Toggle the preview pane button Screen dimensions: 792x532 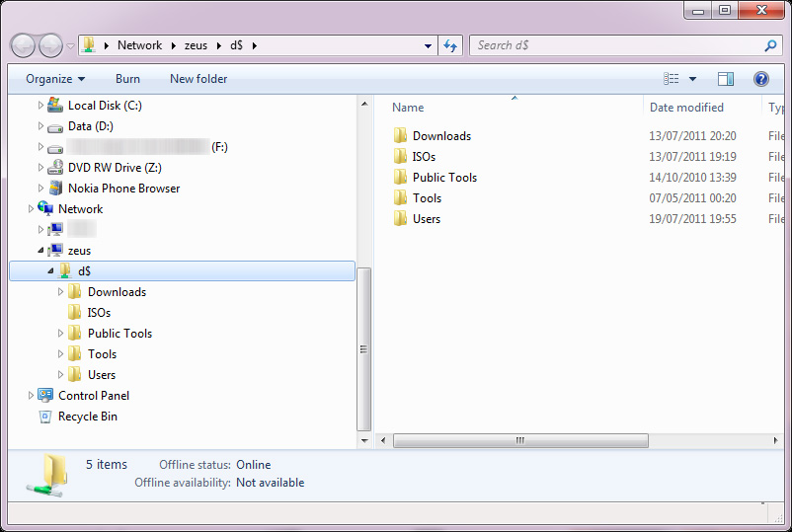point(725,79)
